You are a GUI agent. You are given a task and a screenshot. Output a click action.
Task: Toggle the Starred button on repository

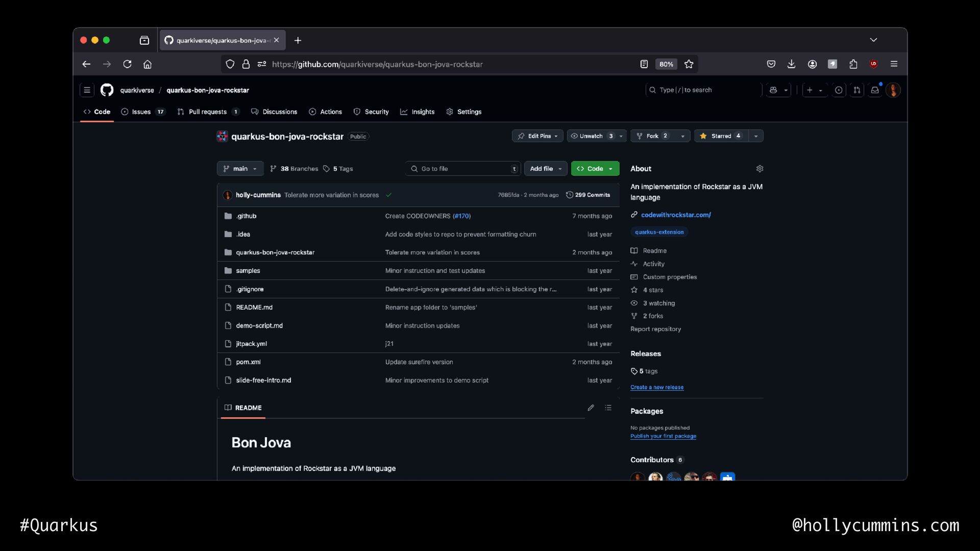point(721,136)
